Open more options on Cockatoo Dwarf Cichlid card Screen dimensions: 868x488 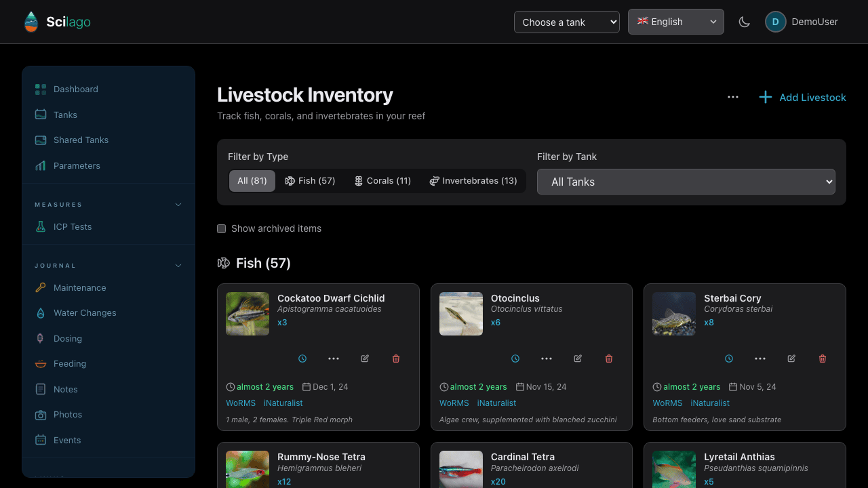pos(334,359)
